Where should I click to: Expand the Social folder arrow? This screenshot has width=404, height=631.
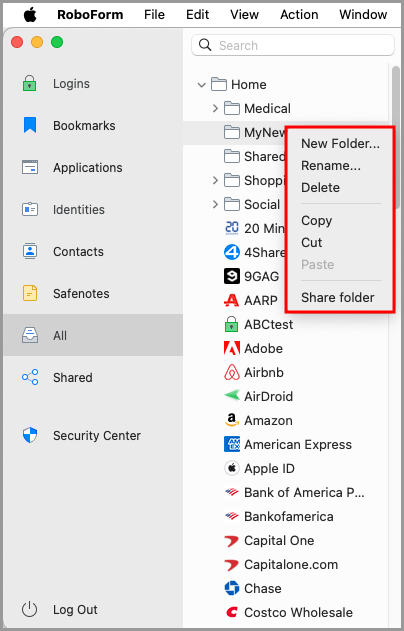[x=215, y=204]
